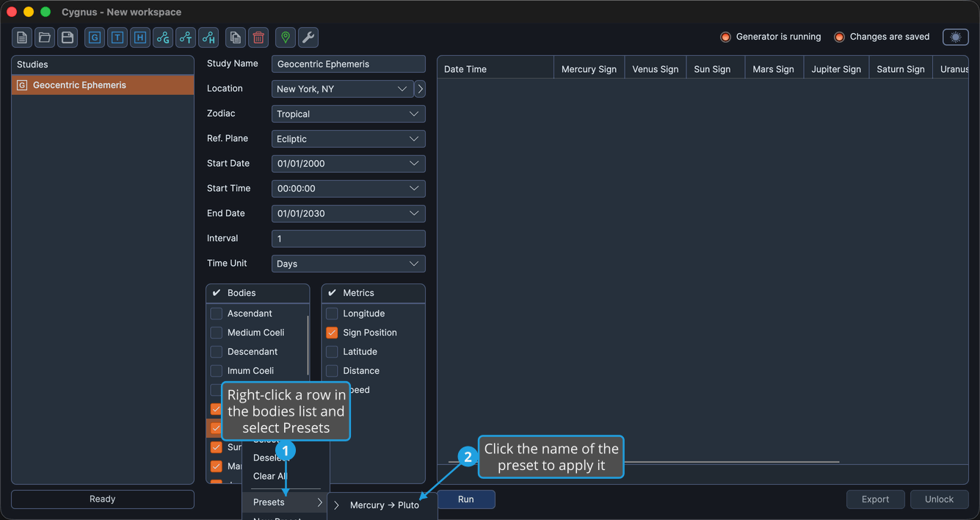Viewport: 980px width, 520px height.
Task: Click Saturn Sign column header
Action: point(901,69)
